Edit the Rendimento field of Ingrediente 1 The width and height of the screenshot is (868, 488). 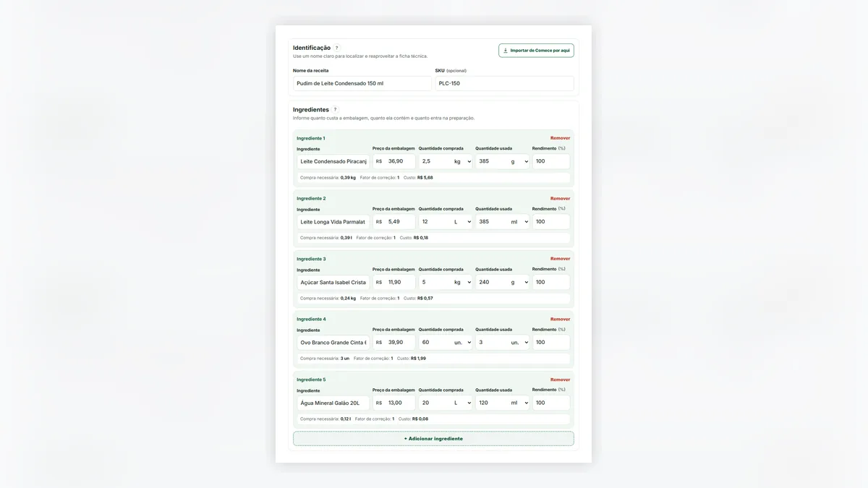(x=551, y=161)
